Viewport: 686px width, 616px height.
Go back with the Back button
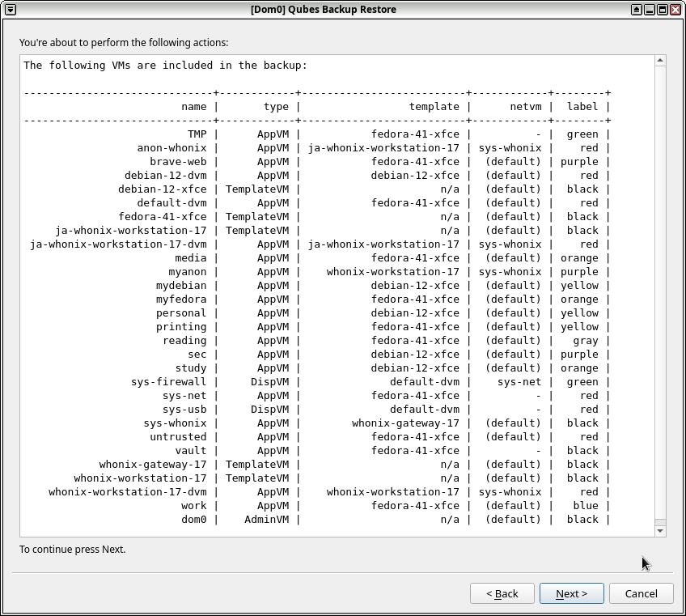pyautogui.click(x=502, y=593)
